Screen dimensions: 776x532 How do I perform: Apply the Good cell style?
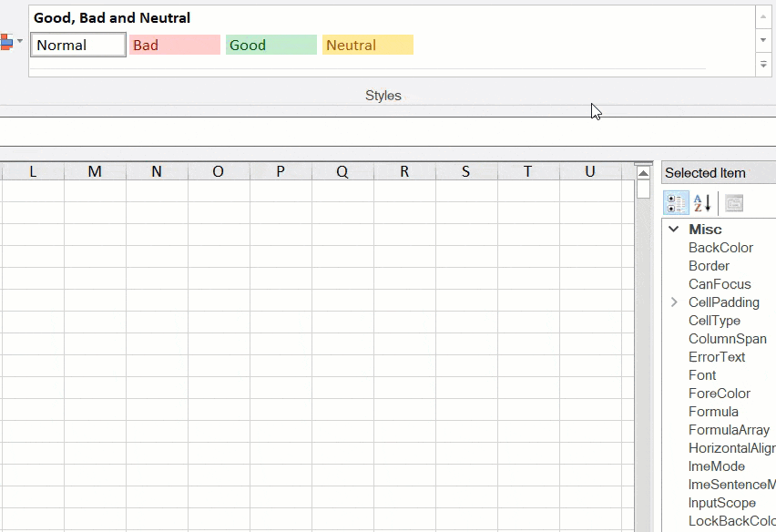pos(271,45)
